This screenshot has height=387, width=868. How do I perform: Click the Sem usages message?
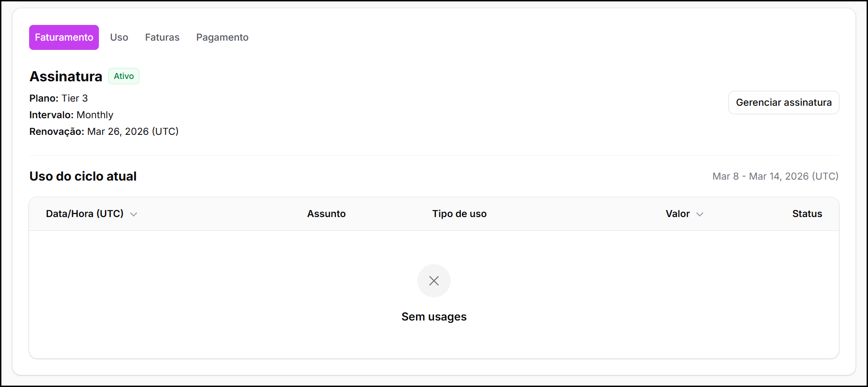(434, 317)
